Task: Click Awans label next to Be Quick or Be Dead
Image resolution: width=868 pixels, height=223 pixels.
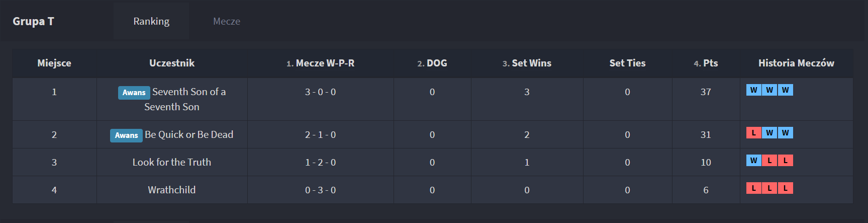Action: click(x=126, y=135)
